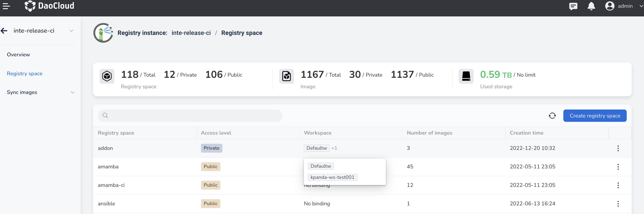Click the Registry space column header
The height and width of the screenshot is (214, 644).
click(x=116, y=133)
